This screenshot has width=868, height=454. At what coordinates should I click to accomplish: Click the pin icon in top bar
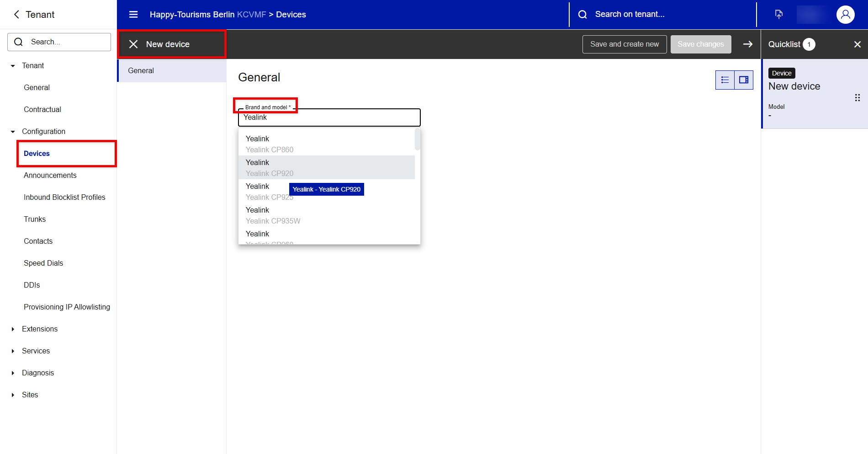(779, 15)
